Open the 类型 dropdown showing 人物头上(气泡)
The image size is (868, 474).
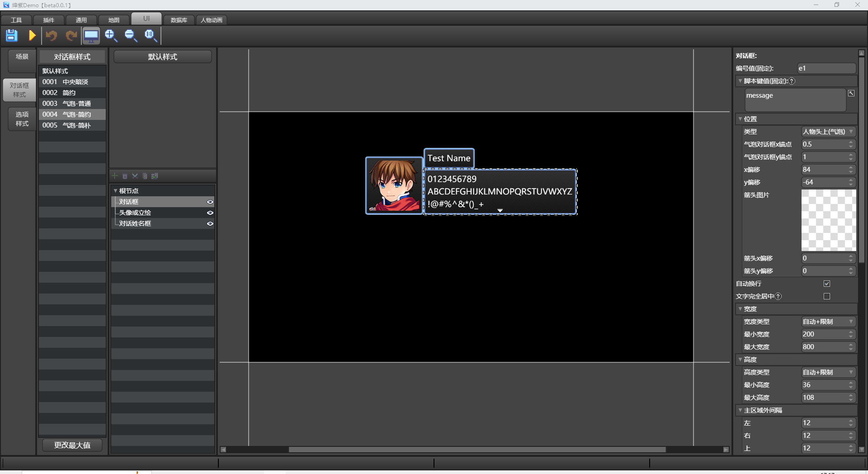coord(828,132)
